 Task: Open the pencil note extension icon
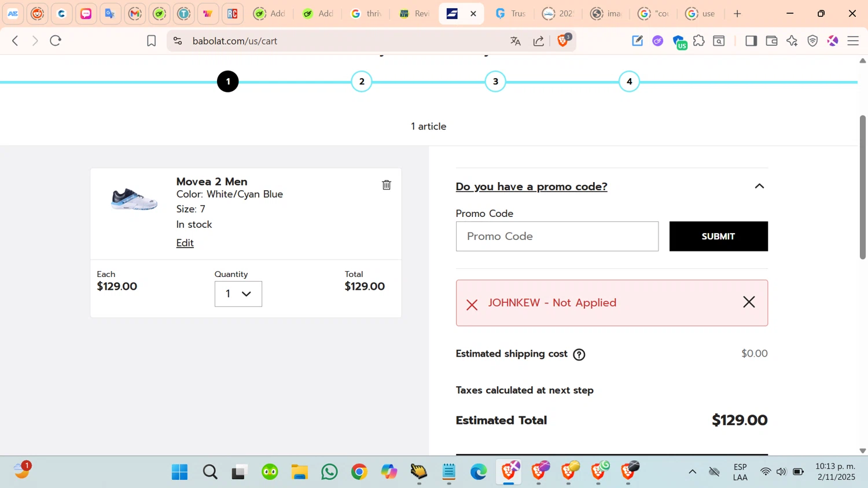(637, 40)
